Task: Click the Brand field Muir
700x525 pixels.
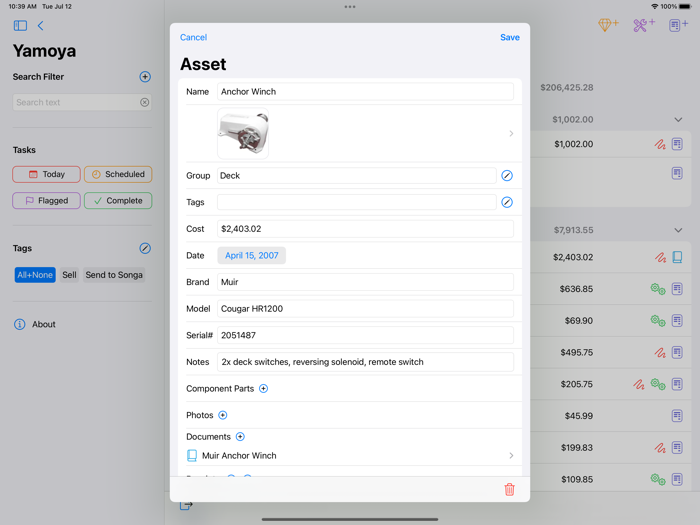Action: coord(365,282)
